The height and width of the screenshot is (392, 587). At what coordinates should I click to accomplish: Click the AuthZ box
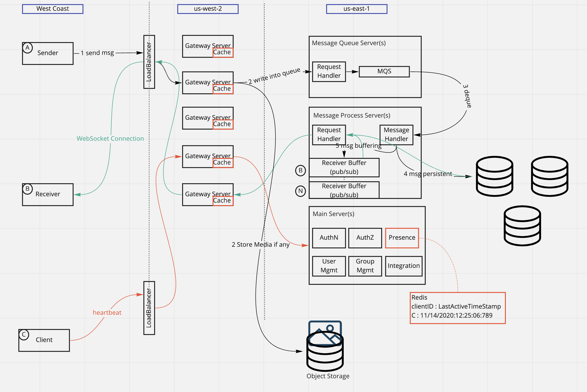tap(365, 238)
